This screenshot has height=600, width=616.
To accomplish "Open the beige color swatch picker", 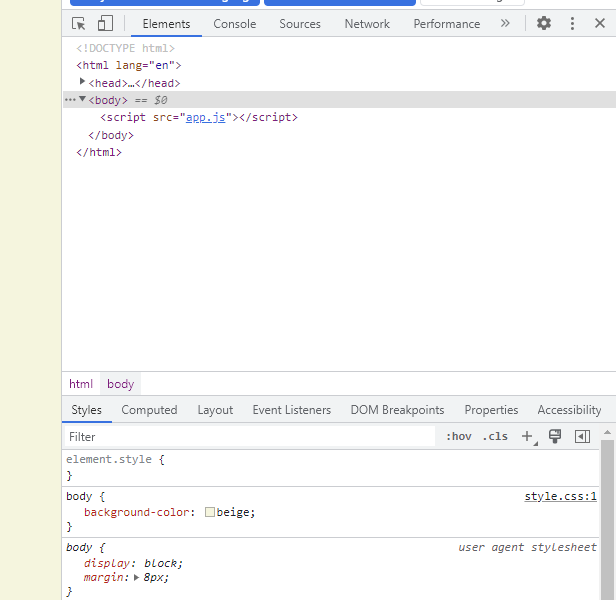I will coord(210,512).
